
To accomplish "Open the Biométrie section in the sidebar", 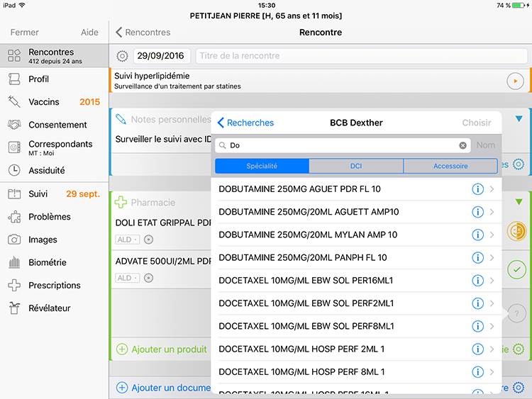I will tap(47, 262).
